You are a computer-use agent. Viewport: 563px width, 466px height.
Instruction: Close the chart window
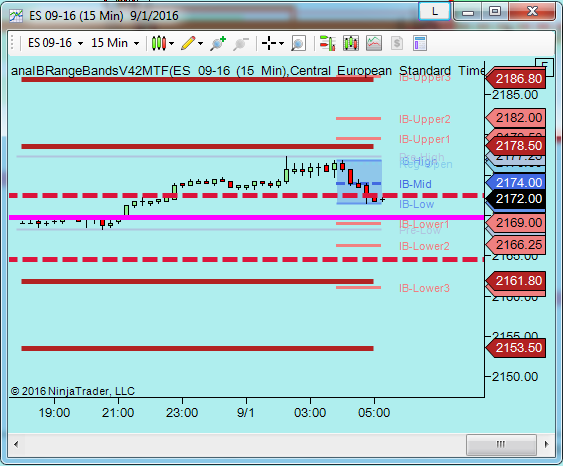click(x=532, y=12)
